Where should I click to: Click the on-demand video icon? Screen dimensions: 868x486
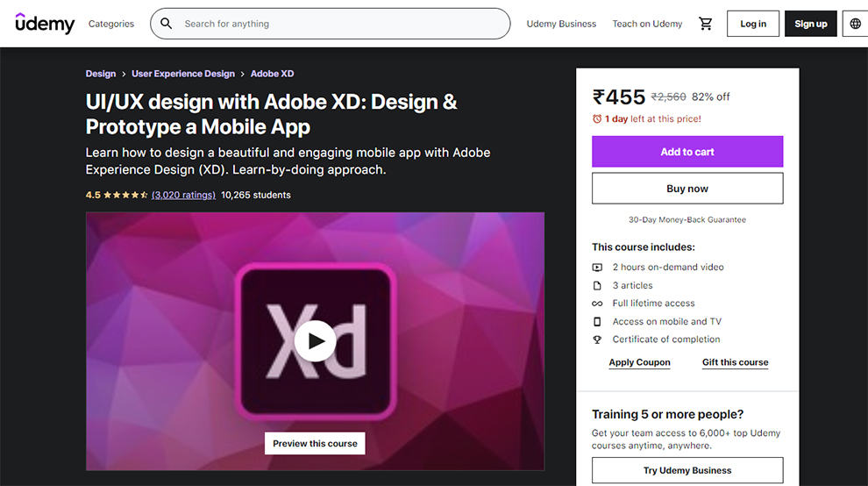597,267
